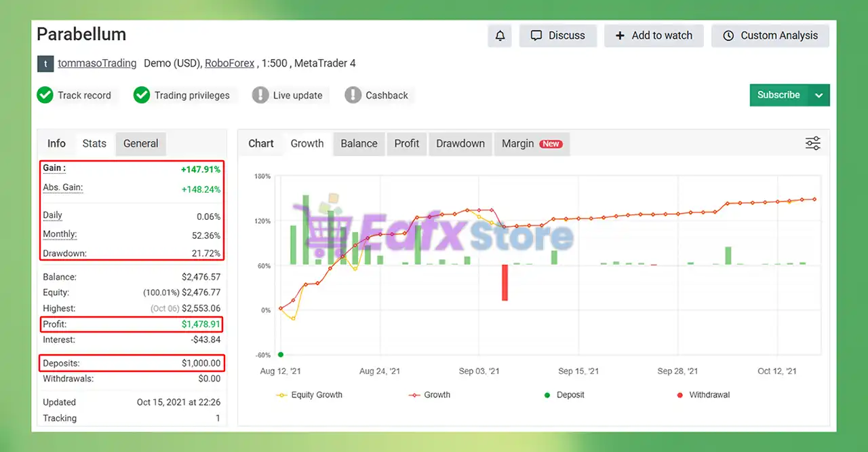The height and width of the screenshot is (452, 868).
Task: Click the $1,000.00 deposits value
Action: (x=201, y=364)
